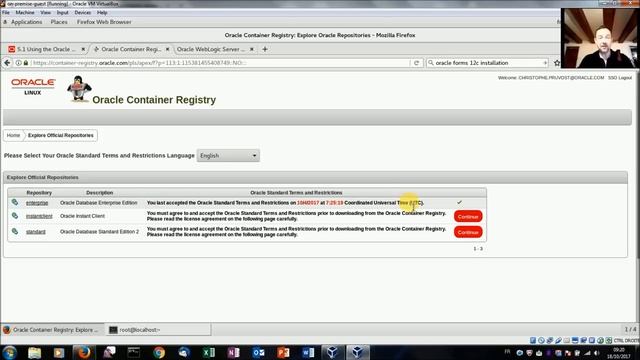
Task: Close the Oracle WebLogic Server tab
Action: pos(252,49)
